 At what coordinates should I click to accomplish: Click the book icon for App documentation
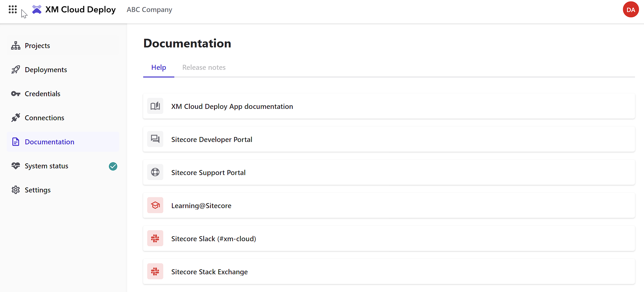point(155,106)
